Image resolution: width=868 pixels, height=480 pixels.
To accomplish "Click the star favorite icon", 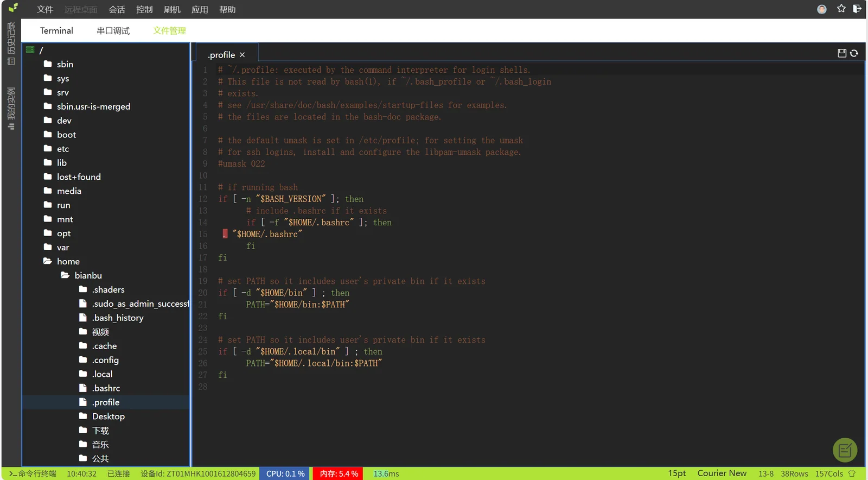I will pos(841,9).
